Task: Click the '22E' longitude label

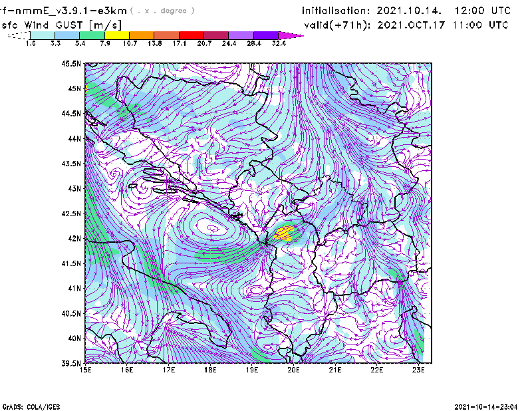Action: [x=376, y=370]
